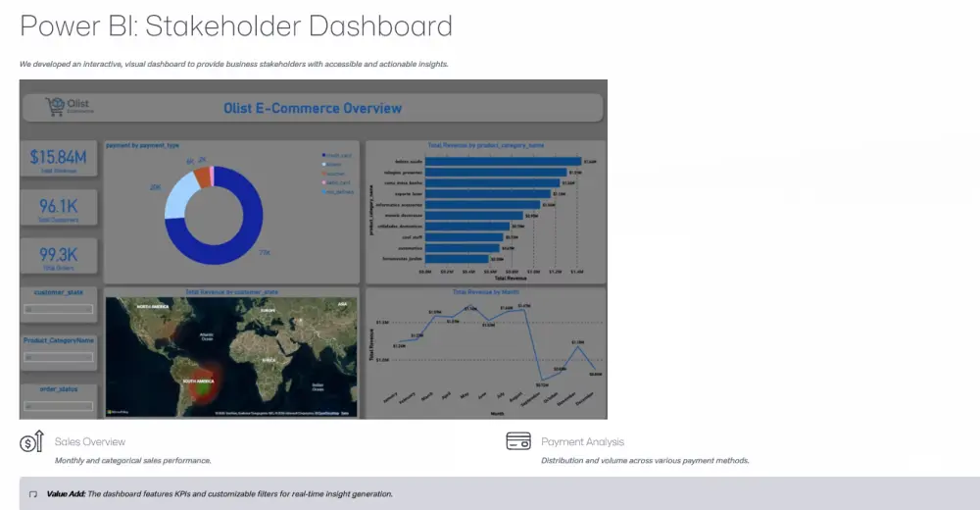This screenshot has width=980, height=510.
Task: Click the utilidades_domesticas revenue bar
Action: [x=467, y=227]
